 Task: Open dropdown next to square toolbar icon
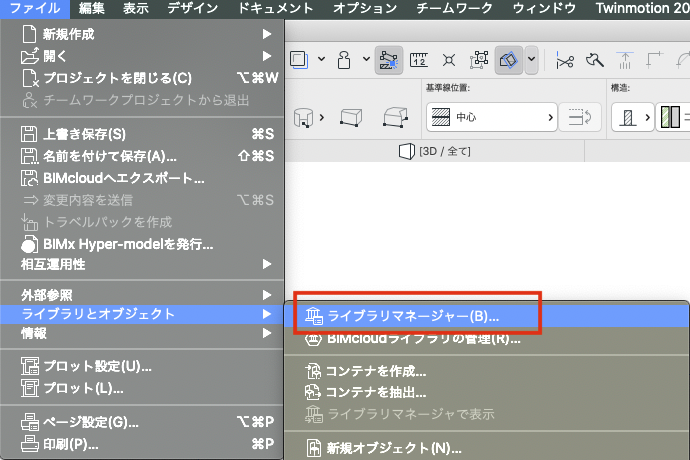[x=322, y=59]
